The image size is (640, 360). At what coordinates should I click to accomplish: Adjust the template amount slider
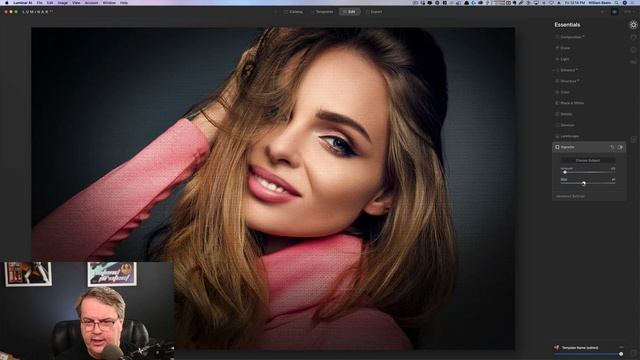pyautogui.click(x=588, y=354)
